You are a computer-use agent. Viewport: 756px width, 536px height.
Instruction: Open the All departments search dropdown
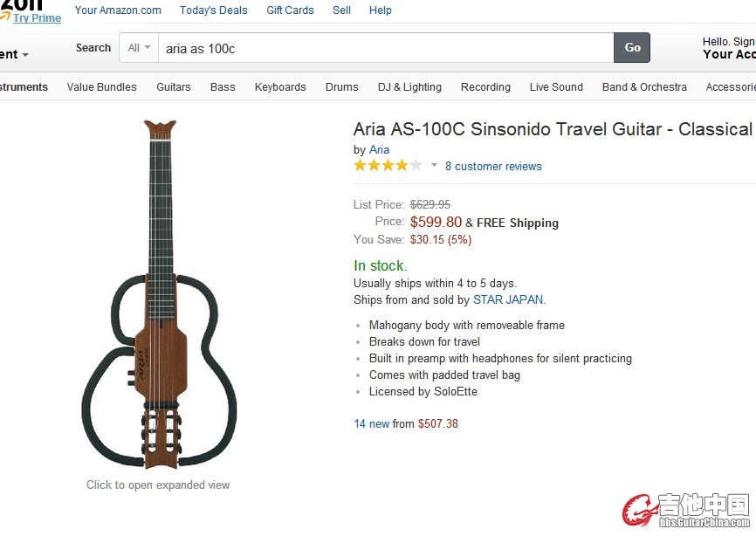tap(139, 48)
